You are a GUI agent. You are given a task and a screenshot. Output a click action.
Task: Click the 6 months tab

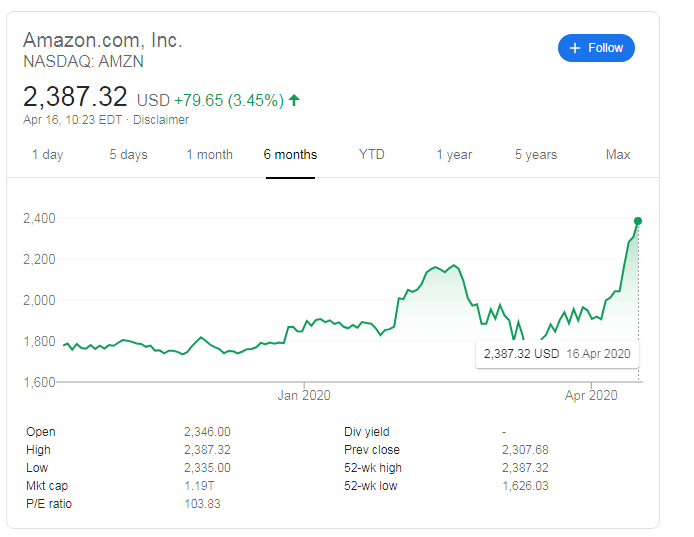(290, 154)
